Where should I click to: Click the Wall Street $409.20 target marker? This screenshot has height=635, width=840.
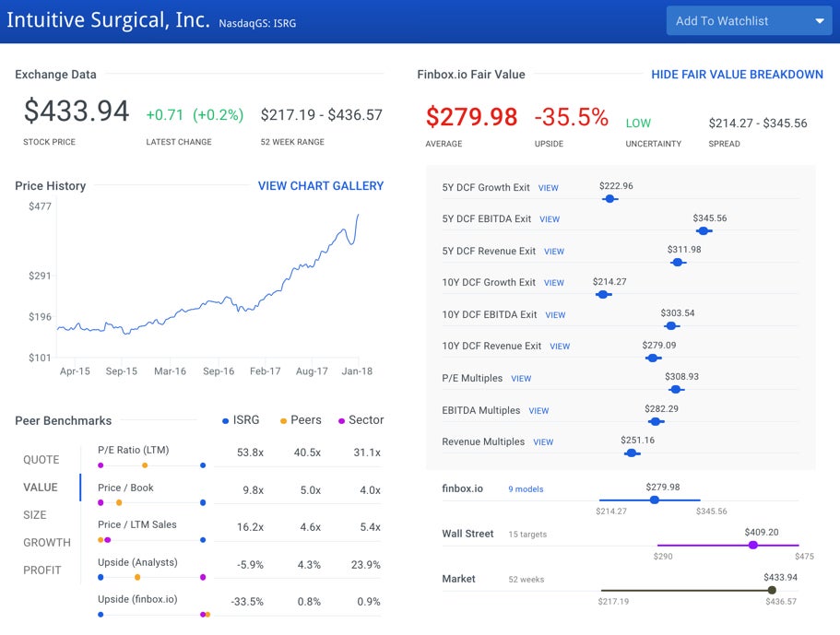(x=753, y=545)
